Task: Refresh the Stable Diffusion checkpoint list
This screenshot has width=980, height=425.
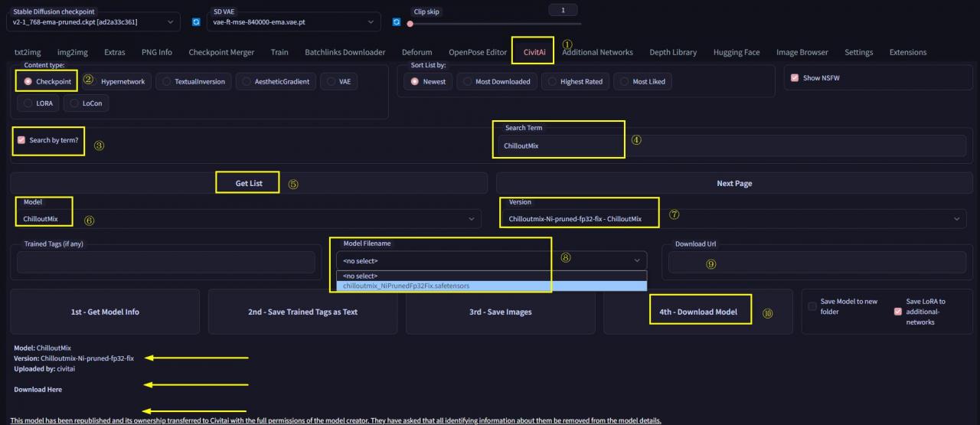Action: pyautogui.click(x=196, y=22)
